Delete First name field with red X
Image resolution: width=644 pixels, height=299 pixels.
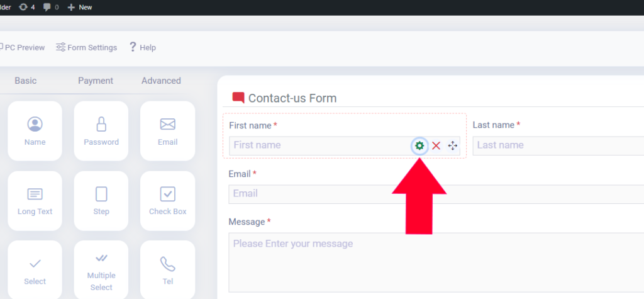(436, 145)
